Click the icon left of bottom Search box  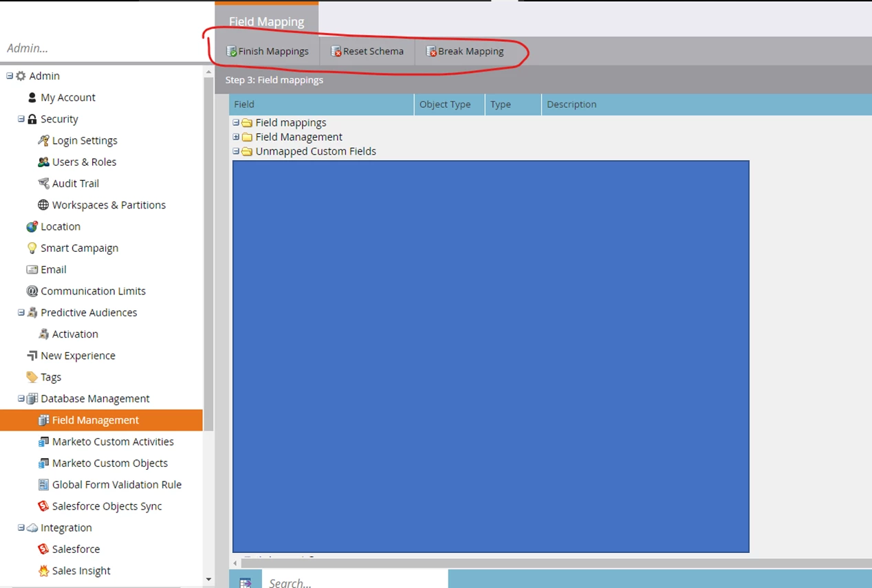point(246,582)
